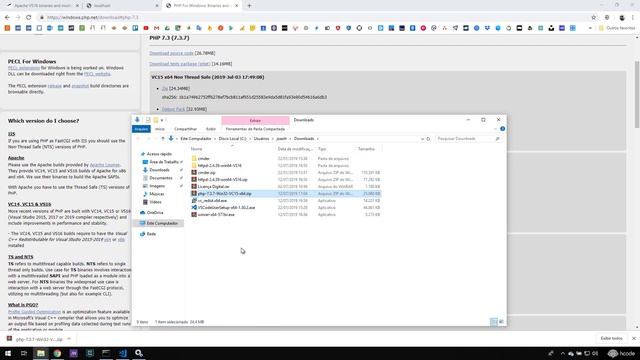Open Chrome from the taskbar
This screenshot has width=640, height=360.
tap(57, 353)
